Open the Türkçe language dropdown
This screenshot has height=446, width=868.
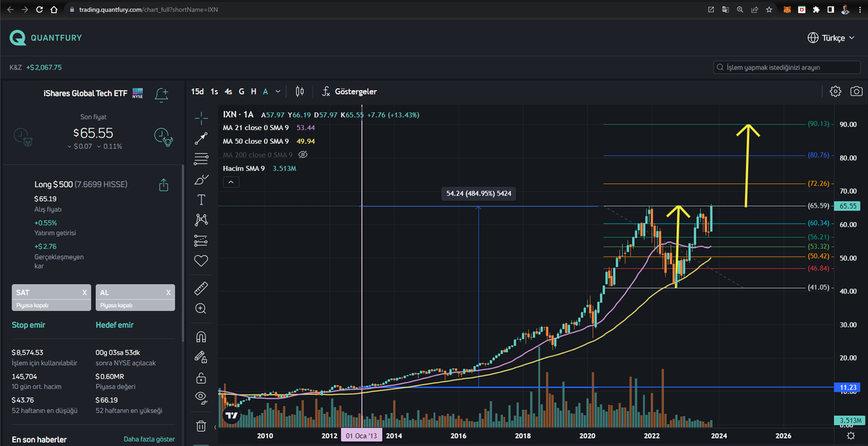[x=833, y=38]
